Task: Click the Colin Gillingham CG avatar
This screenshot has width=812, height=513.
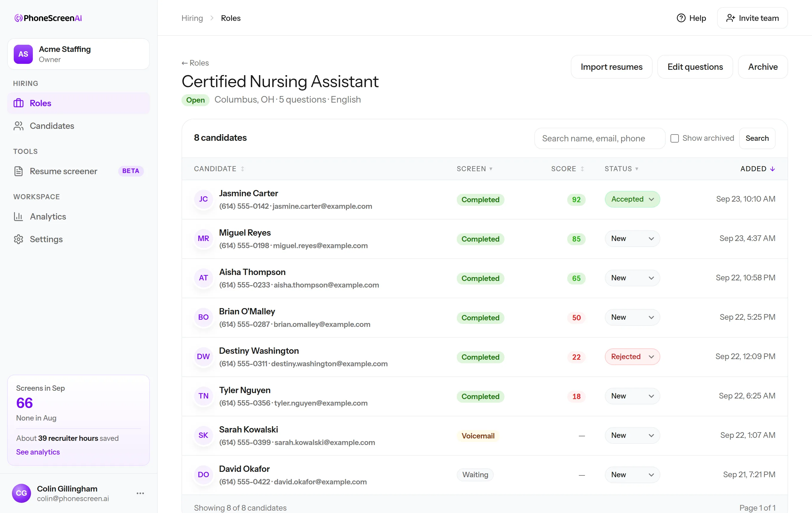Action: [x=21, y=493]
